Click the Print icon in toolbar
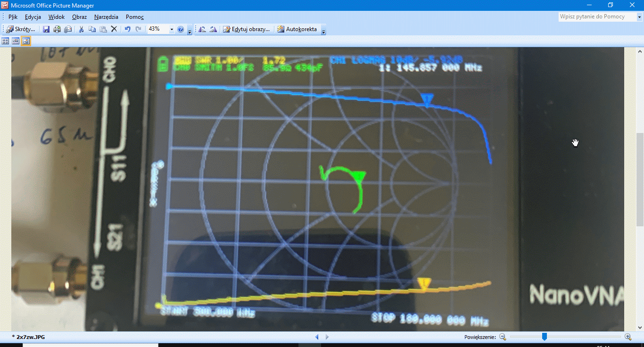 pos(57,29)
